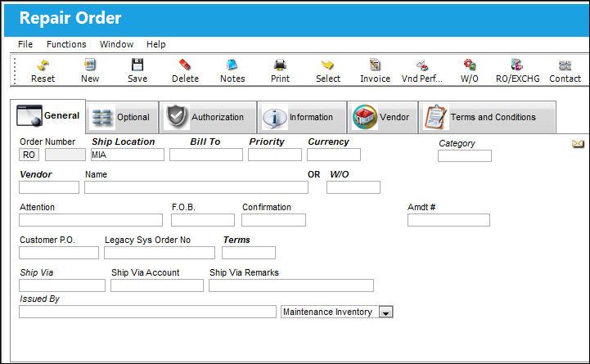This screenshot has width=590, height=364.
Task: Switch to the Terms and Conditions tab
Action: (487, 117)
